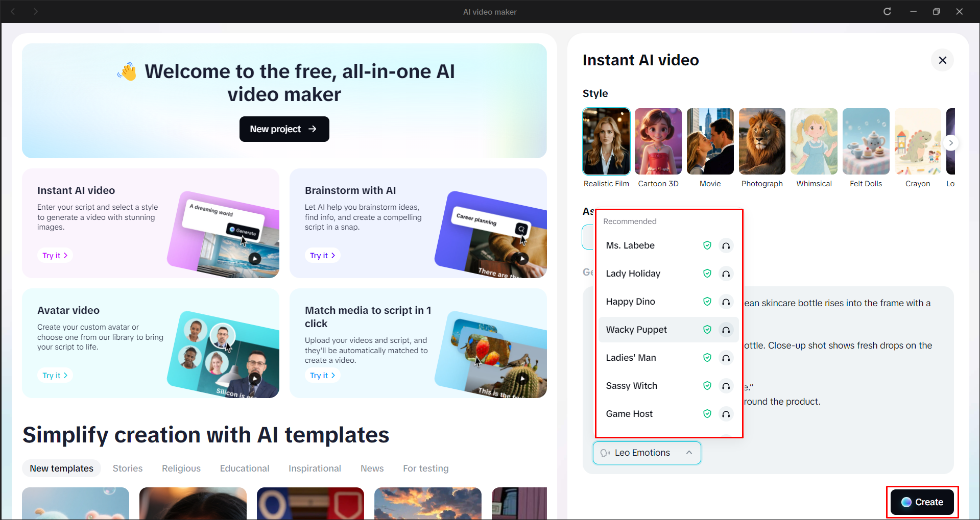This screenshot has height=520, width=980.
Task: Open the Inspirational templates tab
Action: (315, 468)
